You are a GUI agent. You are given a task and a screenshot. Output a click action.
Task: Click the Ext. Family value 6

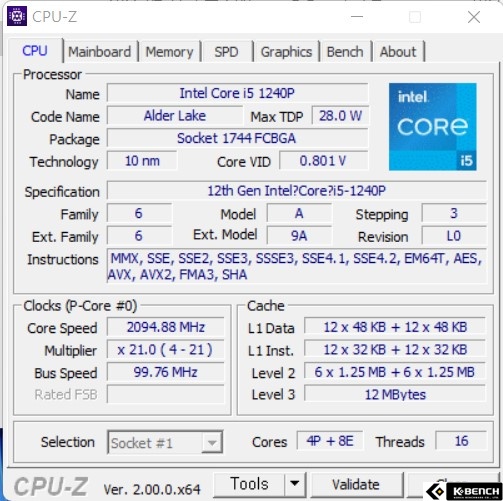click(139, 236)
